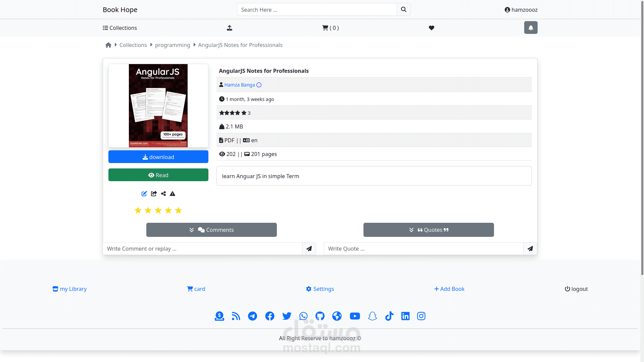
Task: Go to Book Hope homepage logo
Action: [120, 10]
